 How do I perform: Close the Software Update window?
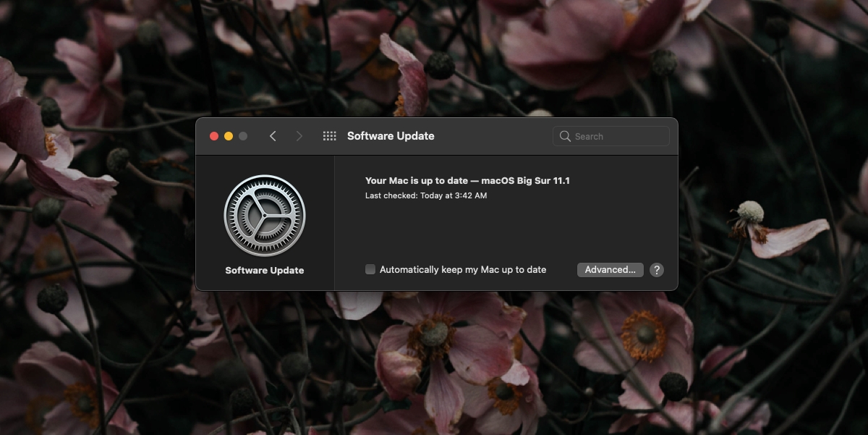214,136
